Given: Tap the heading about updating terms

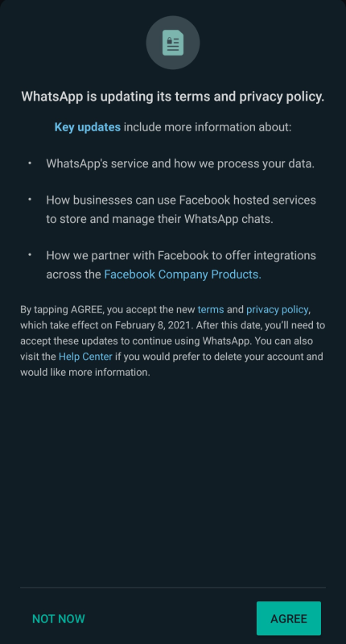Looking at the screenshot, I should tap(173, 97).
